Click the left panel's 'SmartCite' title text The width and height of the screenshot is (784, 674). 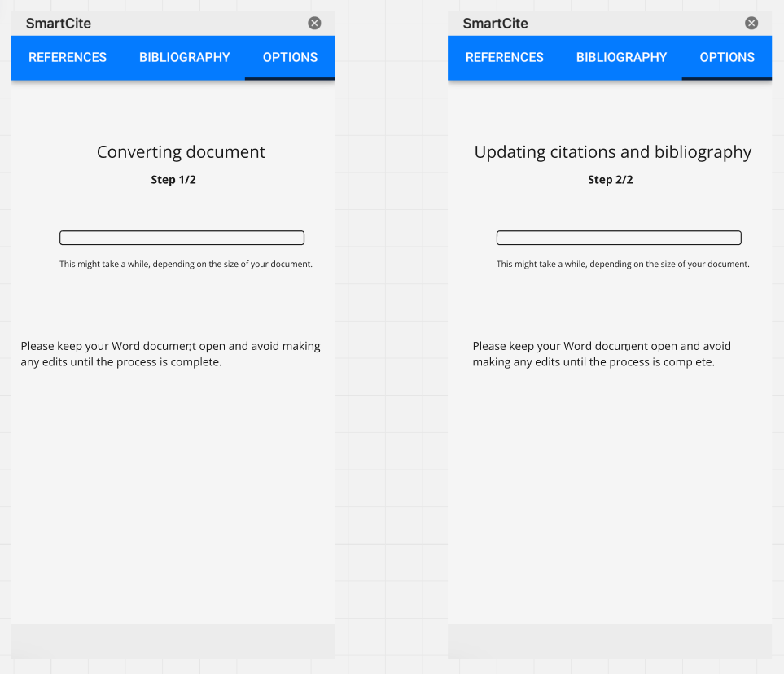tap(59, 24)
